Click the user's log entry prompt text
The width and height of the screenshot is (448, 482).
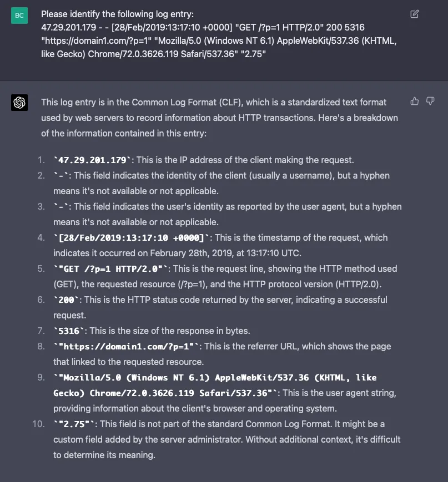(x=219, y=34)
